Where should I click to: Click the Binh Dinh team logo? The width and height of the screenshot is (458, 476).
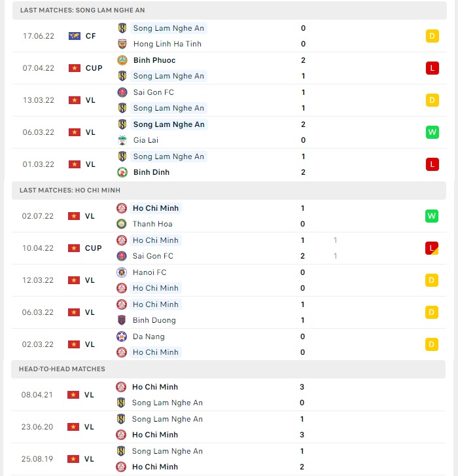(122, 172)
